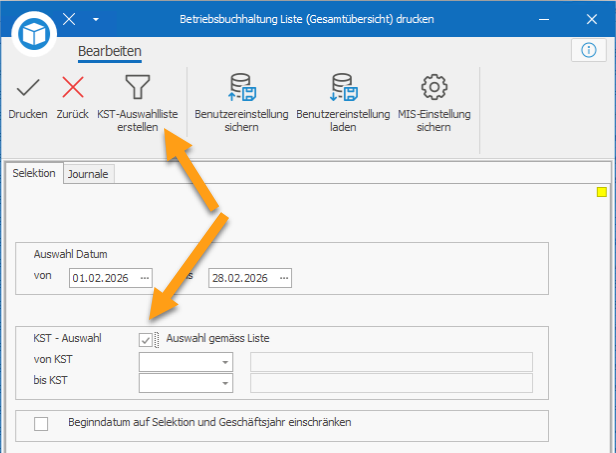Expand the bis KST dropdown
Image resolution: width=616 pixels, height=453 pixels.
[x=225, y=383]
